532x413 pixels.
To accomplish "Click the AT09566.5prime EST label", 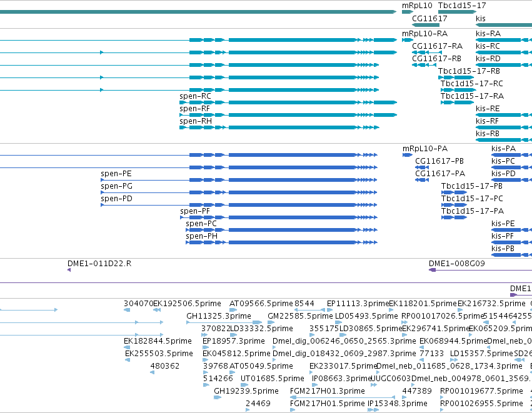I will click(261, 304).
